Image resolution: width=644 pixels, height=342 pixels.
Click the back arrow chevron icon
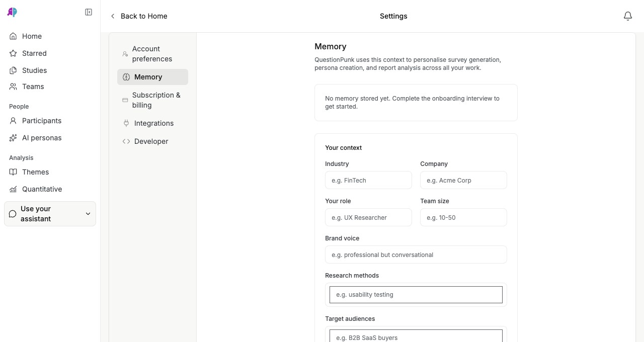pos(113,16)
